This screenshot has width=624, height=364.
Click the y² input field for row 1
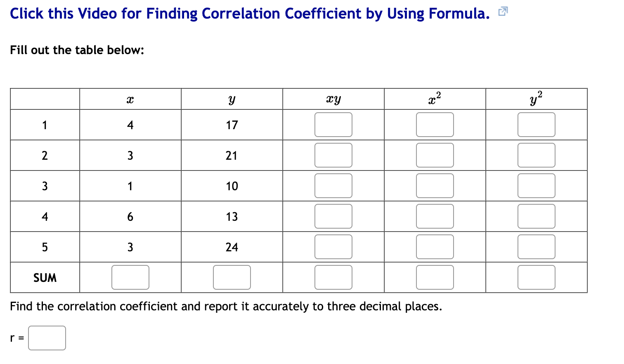click(537, 124)
